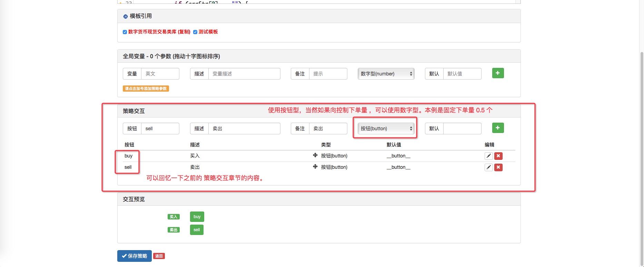Click the 买入 description cell
Image resolution: width=644 pixels, height=267 pixels.
tap(195, 156)
